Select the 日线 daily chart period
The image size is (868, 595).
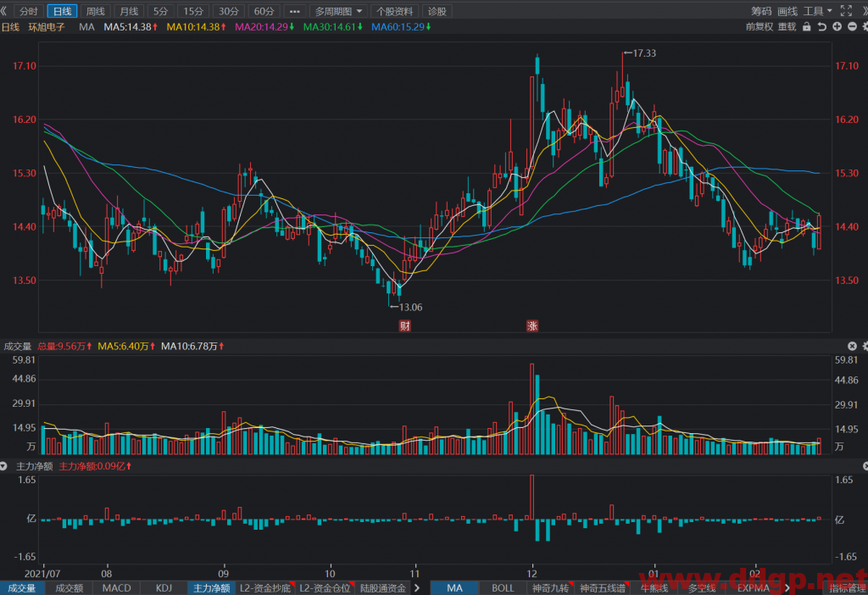click(62, 11)
